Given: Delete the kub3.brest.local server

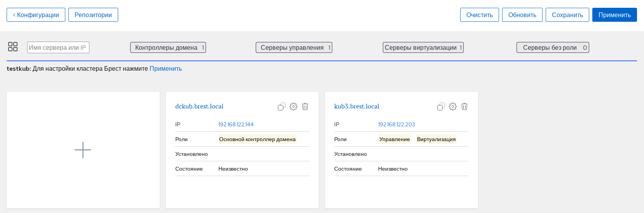Looking at the screenshot, I should click(x=464, y=106).
